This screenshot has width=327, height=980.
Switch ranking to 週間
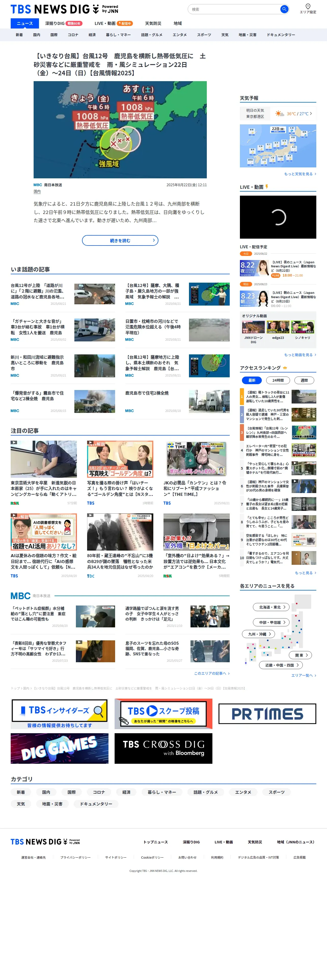click(304, 380)
